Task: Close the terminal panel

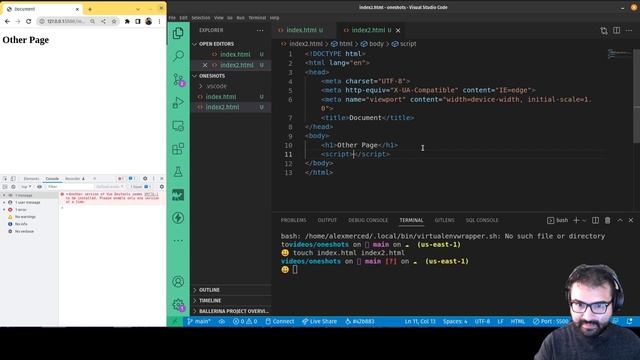Action: pos(631,220)
